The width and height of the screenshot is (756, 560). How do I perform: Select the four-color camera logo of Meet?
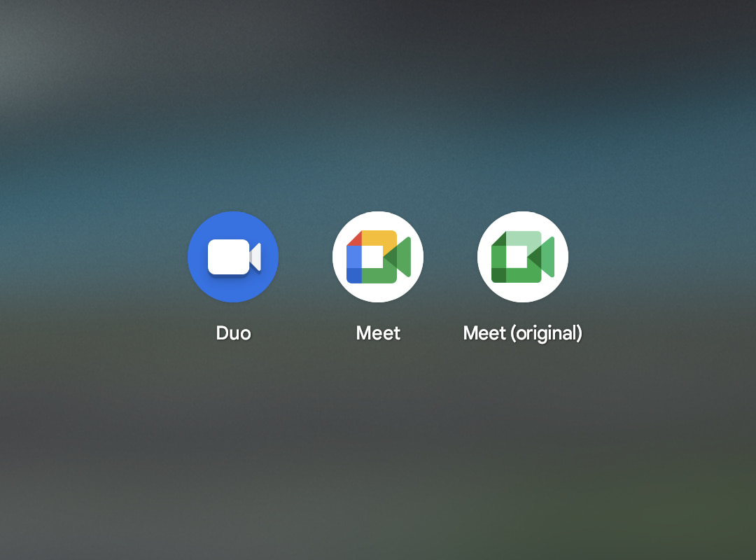[x=378, y=257]
